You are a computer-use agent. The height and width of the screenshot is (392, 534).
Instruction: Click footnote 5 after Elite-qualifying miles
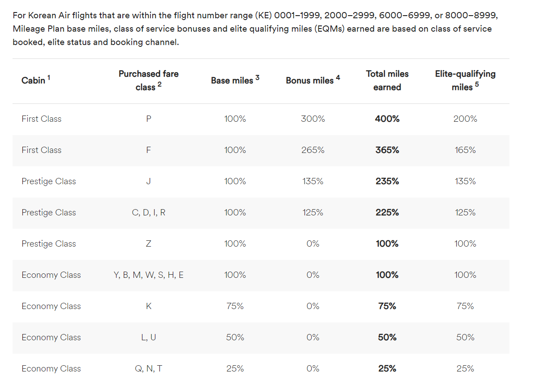(477, 84)
